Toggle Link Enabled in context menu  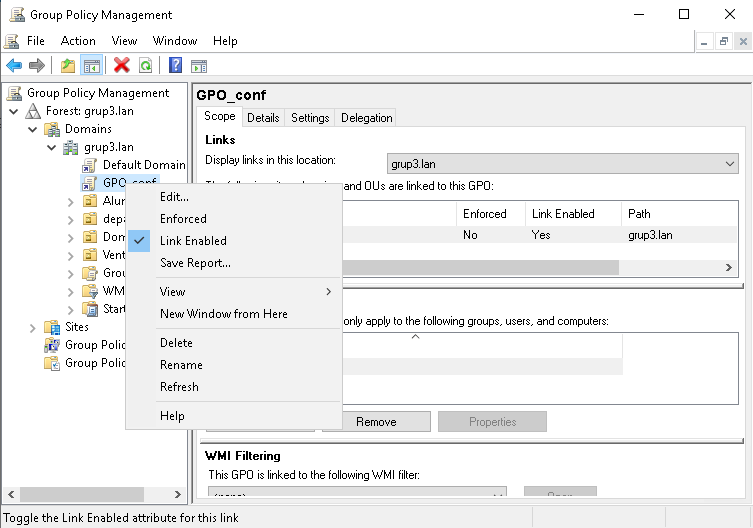[x=193, y=241]
